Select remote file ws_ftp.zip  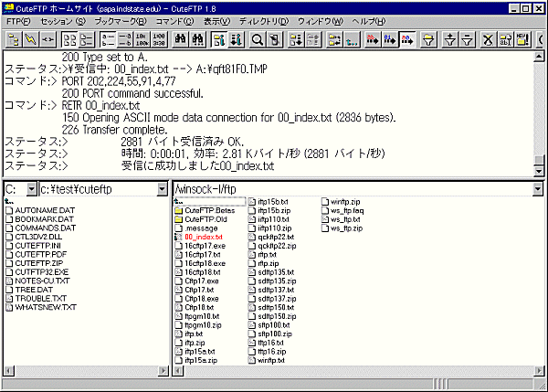pos(342,228)
